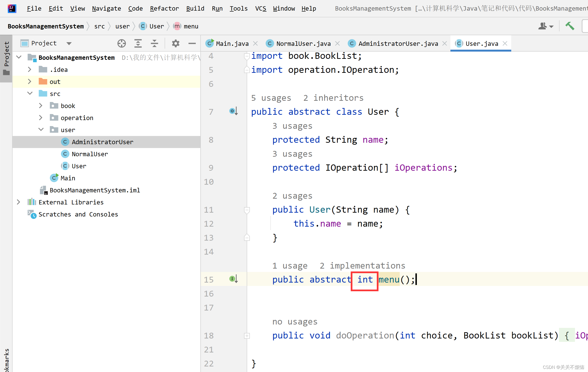Open Project view mode dropdown
The image size is (588, 372).
click(x=69, y=44)
